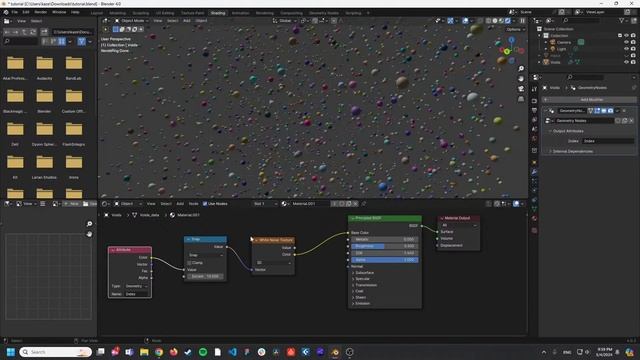
Task: Open Google Chrome from the taskbar
Action: pyautogui.click(x=159, y=352)
